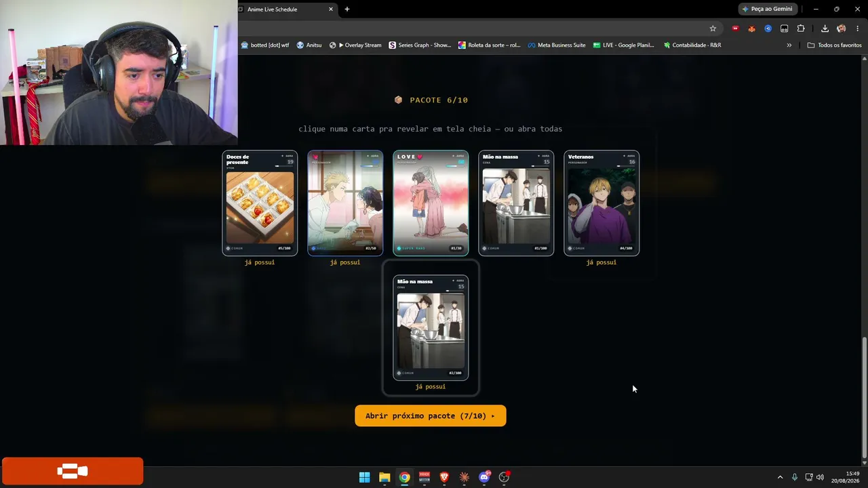Show hidden system tray icons
This screenshot has height=488, width=868.
coord(780,477)
